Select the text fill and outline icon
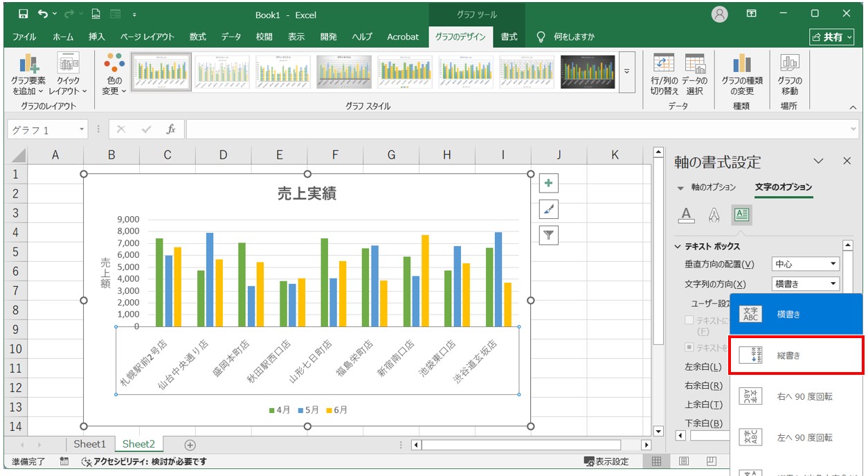 [x=686, y=215]
